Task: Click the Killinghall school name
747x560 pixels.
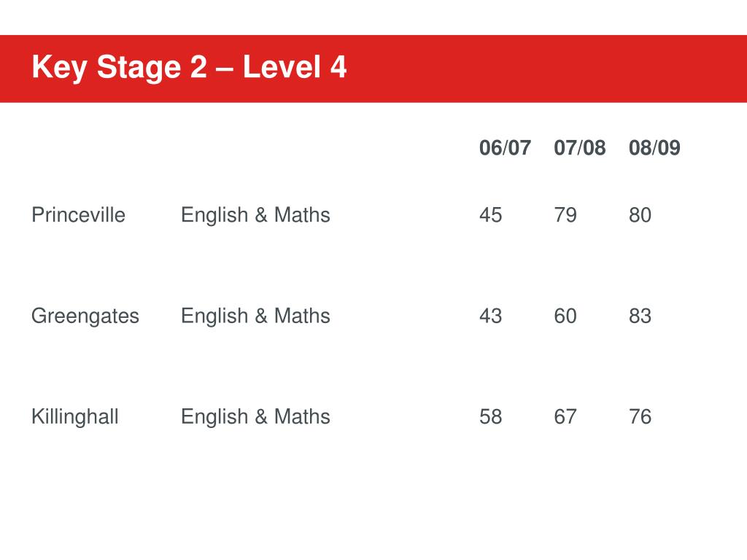Action: (75, 416)
